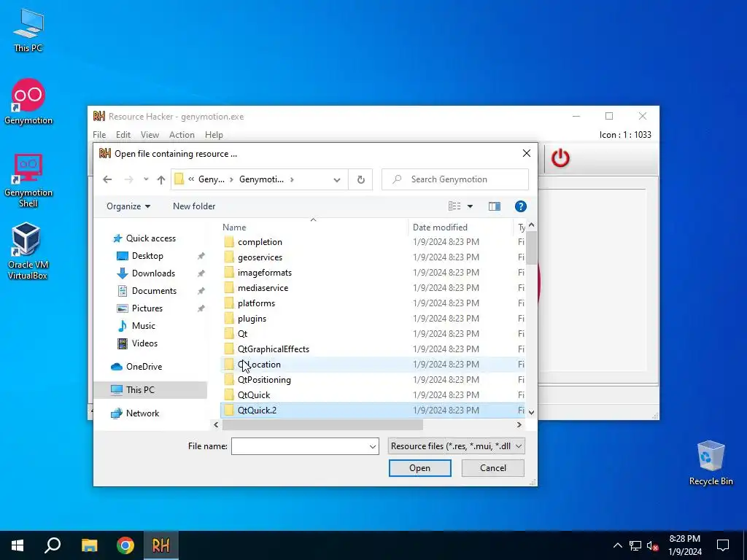Open the notification center

(723, 545)
